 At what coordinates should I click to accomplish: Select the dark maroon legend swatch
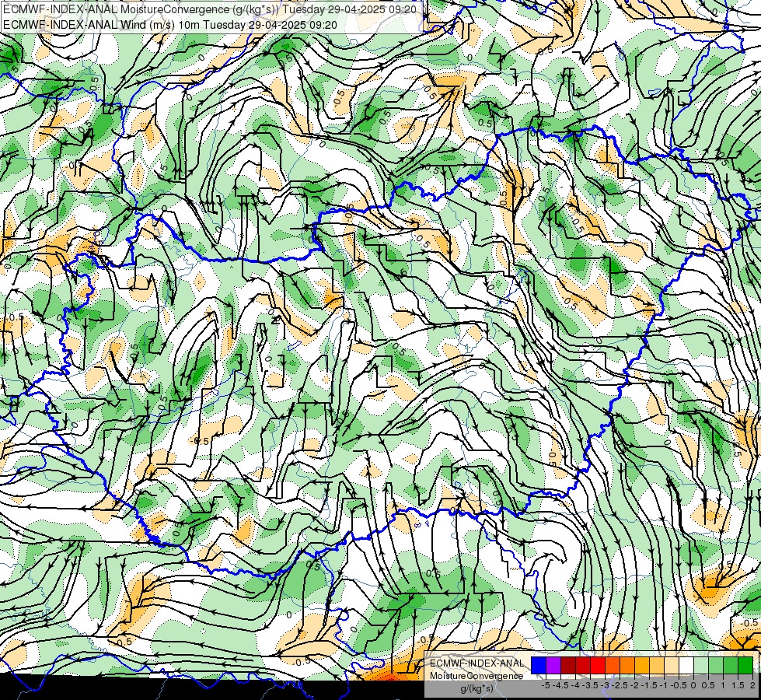[x=568, y=665]
